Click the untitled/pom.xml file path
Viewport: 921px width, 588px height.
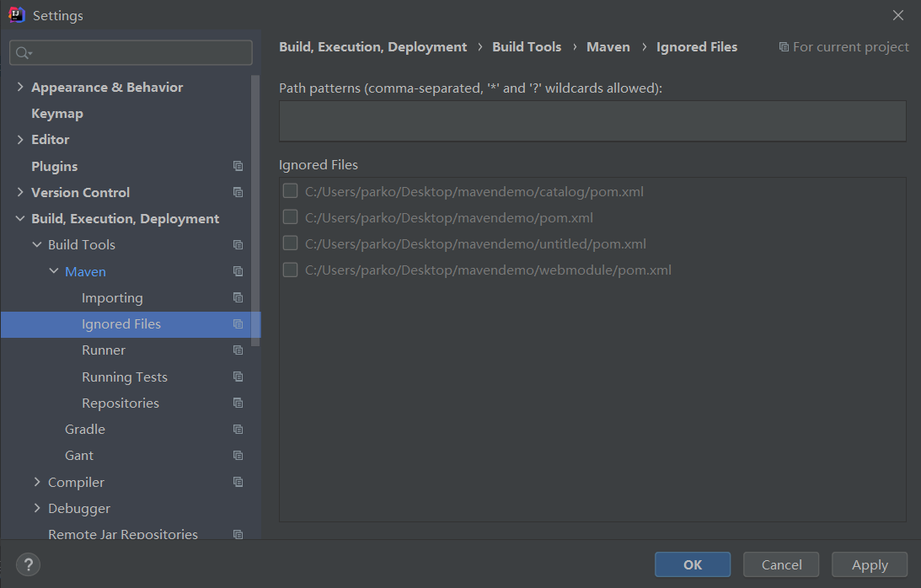tap(475, 243)
